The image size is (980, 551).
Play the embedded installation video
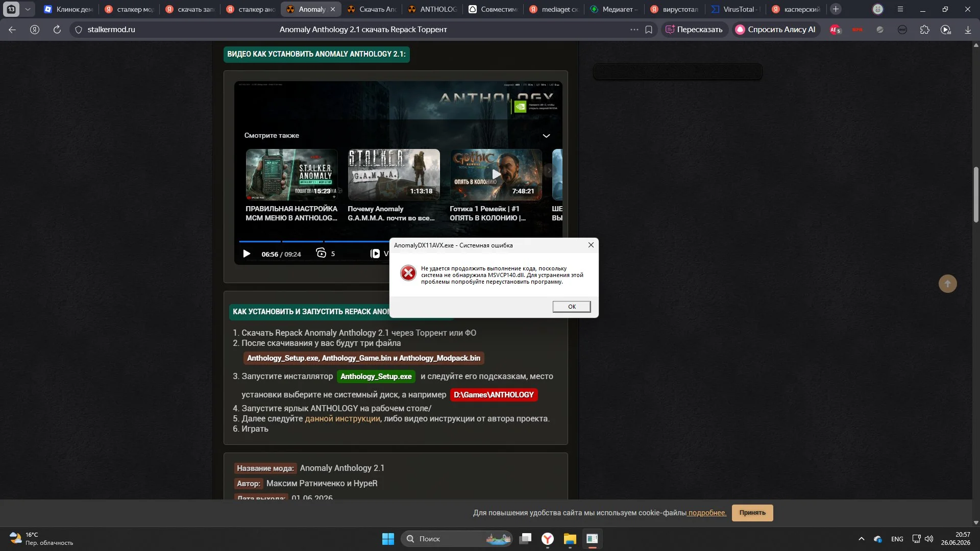point(247,254)
